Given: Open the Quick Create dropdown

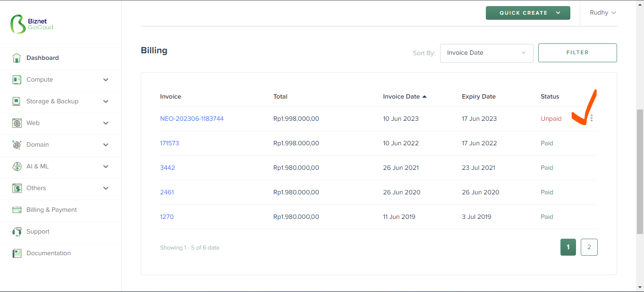Looking at the screenshot, I should pos(528,13).
